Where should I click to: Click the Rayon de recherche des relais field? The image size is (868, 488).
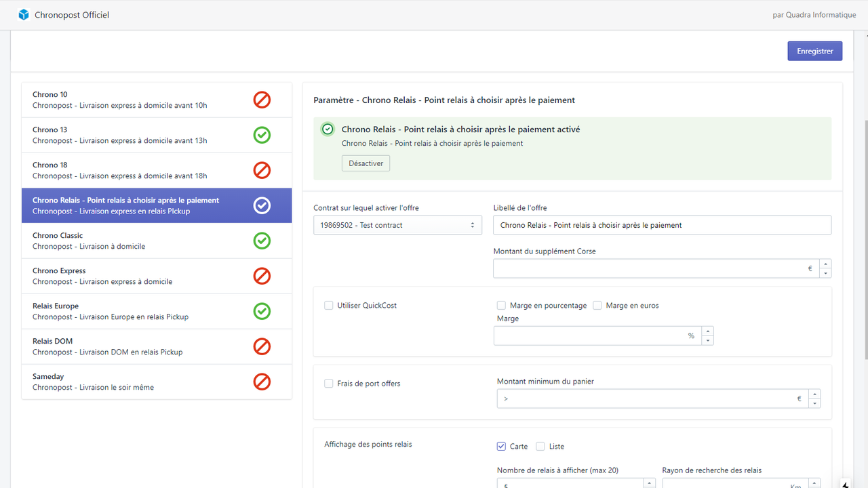pyautogui.click(x=736, y=483)
